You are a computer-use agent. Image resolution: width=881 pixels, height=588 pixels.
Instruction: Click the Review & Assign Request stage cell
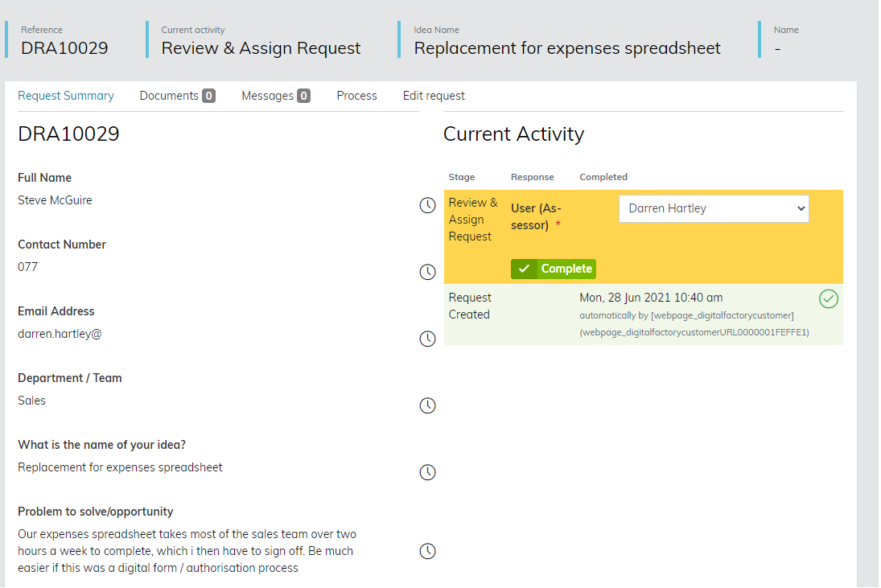[x=473, y=220]
